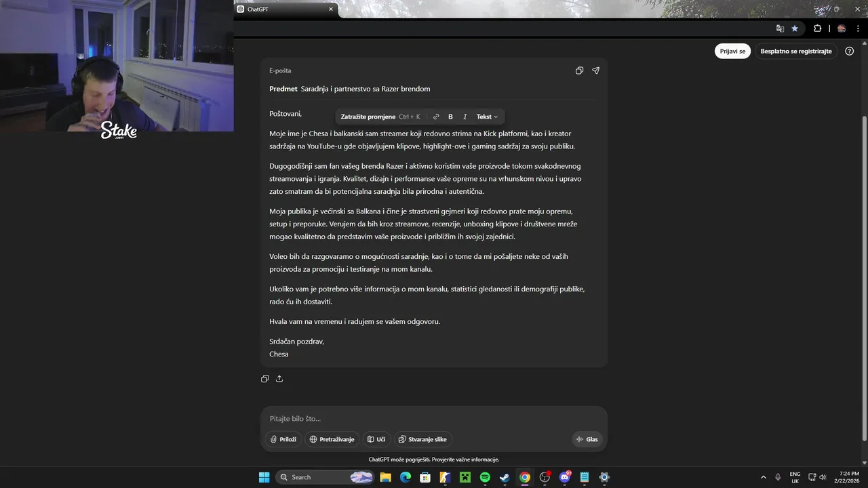Open the Windows Start menu

264,477
